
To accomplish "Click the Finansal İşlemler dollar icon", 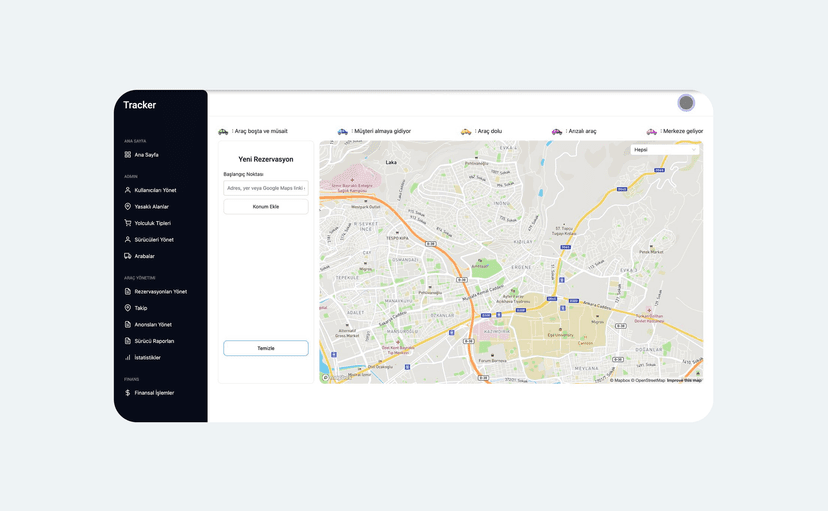I will tap(128, 393).
